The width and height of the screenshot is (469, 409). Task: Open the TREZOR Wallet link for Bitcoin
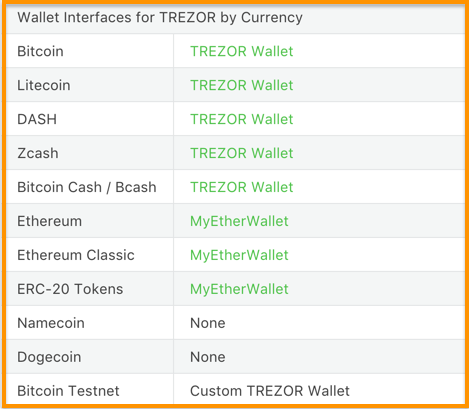click(242, 51)
